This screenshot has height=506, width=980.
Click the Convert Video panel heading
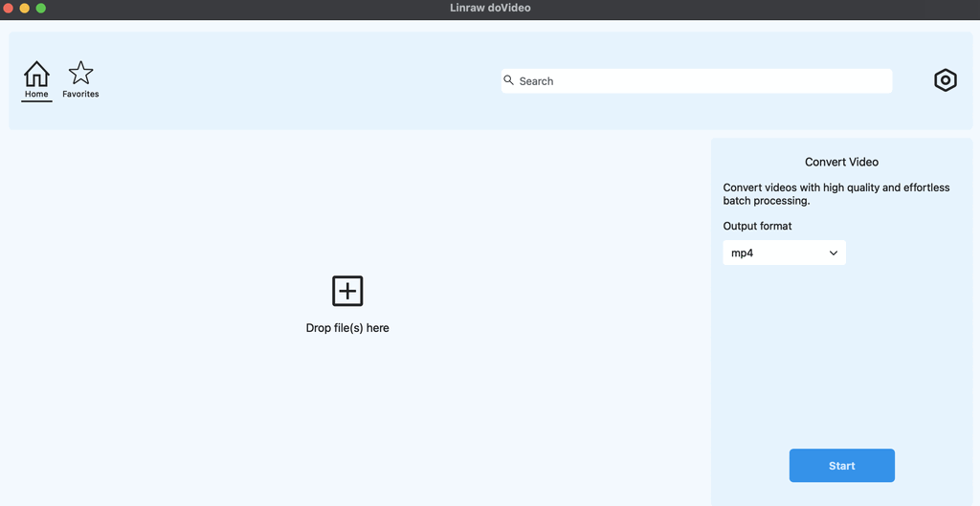click(841, 162)
